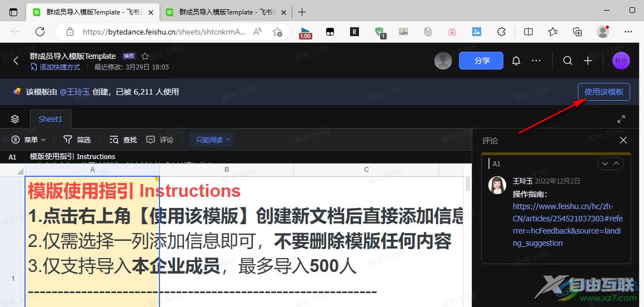The width and height of the screenshot is (644, 307).
Task: Open a new browser tab
Action: coord(302,12)
